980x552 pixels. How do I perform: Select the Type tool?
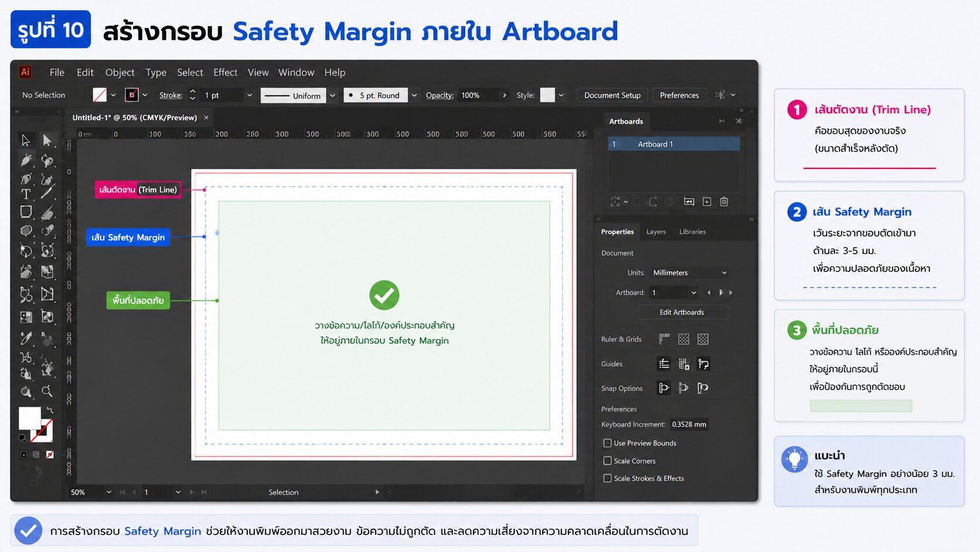(x=25, y=194)
